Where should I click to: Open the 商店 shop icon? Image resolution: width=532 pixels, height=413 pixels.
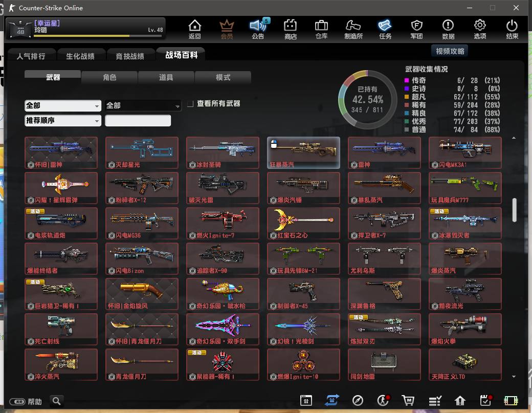pos(290,29)
